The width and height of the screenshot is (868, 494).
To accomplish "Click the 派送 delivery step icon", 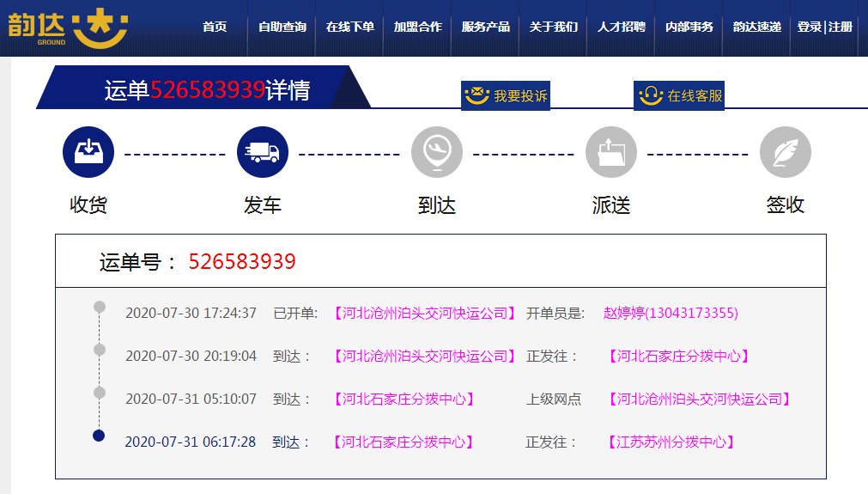I will click(611, 152).
